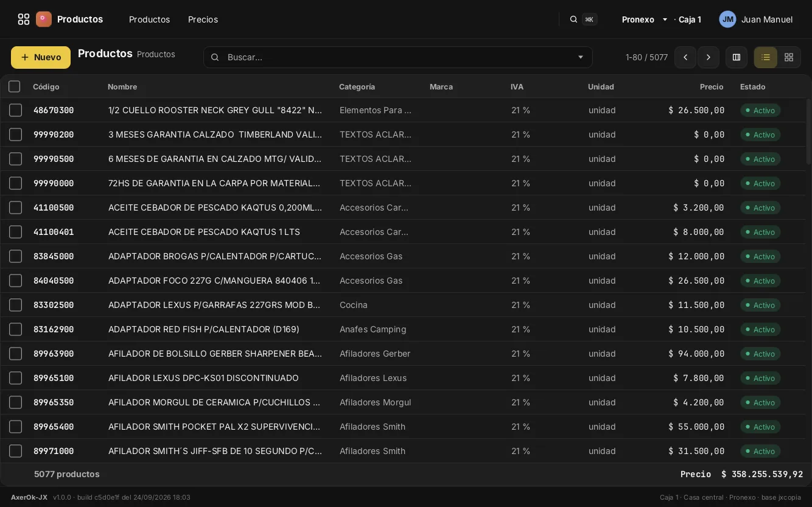
Task: Click the Caja 1 label in header
Action: [x=690, y=19]
